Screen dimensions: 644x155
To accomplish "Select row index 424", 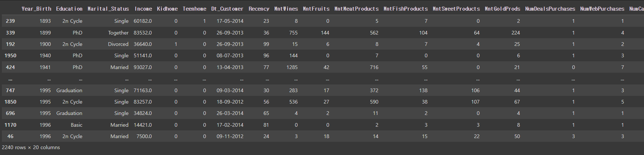I will point(10,67).
